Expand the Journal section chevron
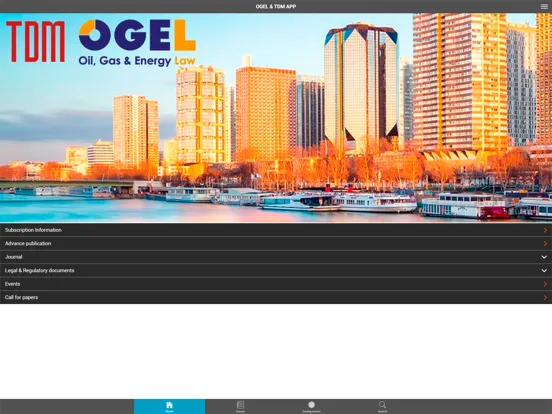The image size is (552, 414). 544,257
